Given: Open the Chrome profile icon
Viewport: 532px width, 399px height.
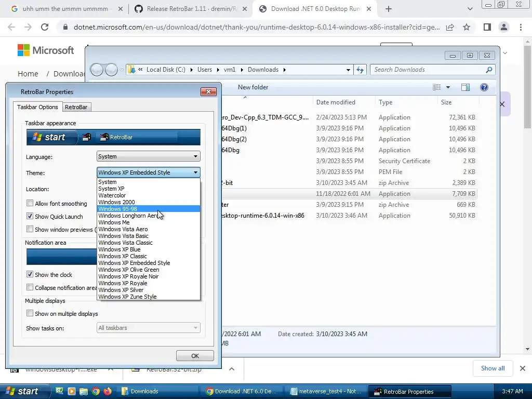Looking at the screenshot, I should 504,27.
